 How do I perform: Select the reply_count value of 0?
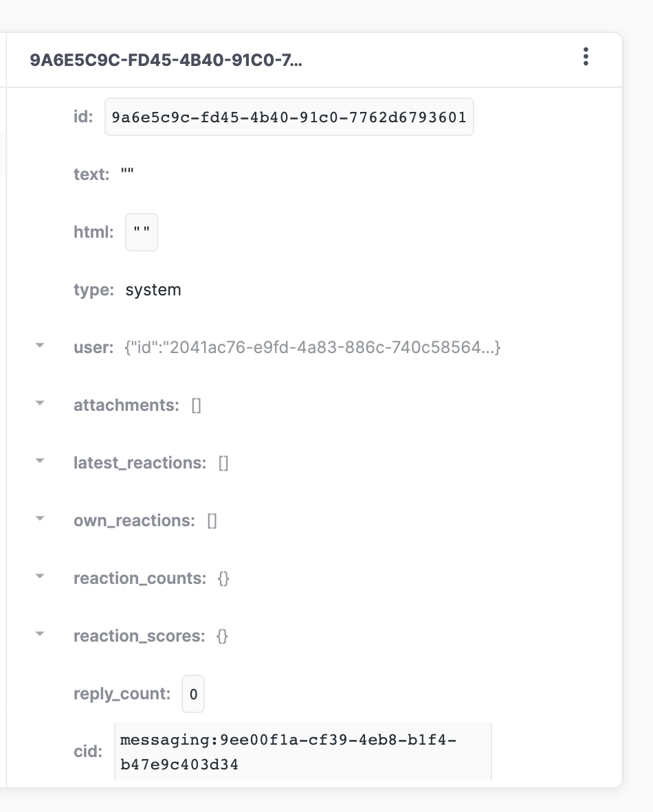click(x=193, y=694)
